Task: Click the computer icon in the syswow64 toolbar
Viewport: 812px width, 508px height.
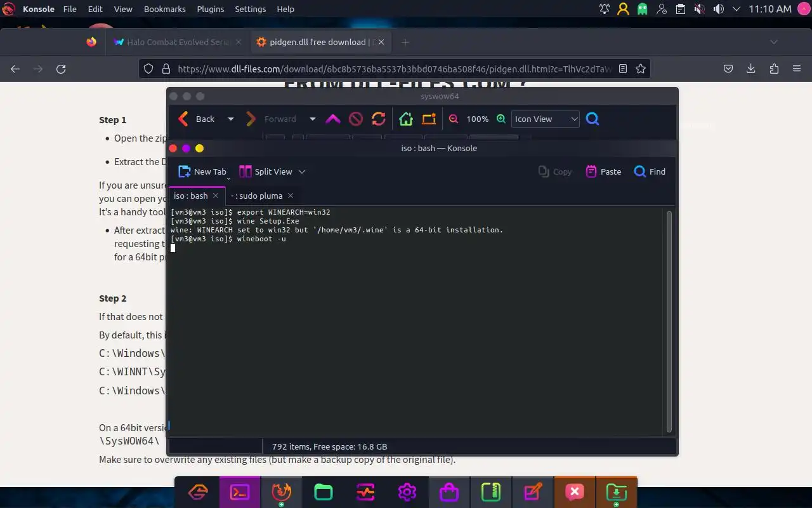Action: [x=429, y=119]
